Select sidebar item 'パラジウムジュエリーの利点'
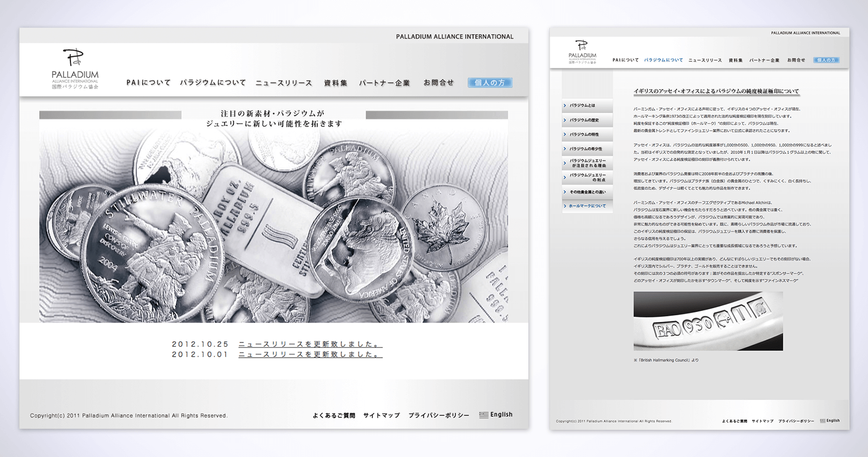The width and height of the screenshot is (868, 457). [588, 177]
